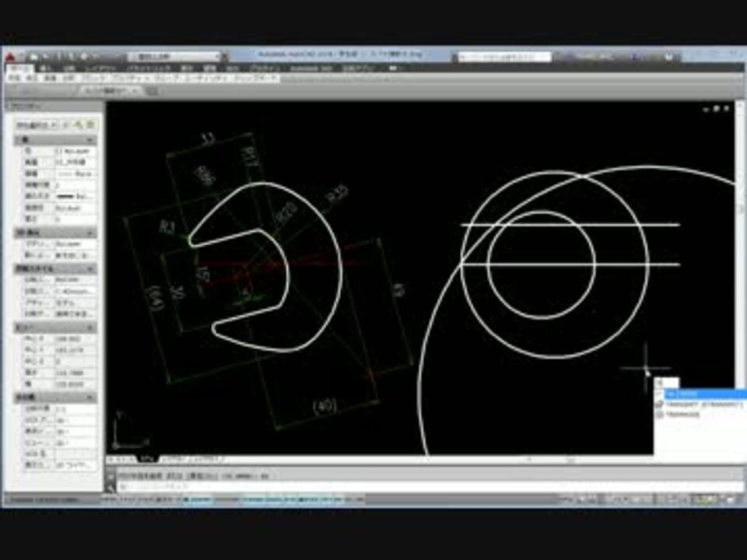The image size is (747, 560).
Task: Click the Width value in View section
Action: (75, 384)
